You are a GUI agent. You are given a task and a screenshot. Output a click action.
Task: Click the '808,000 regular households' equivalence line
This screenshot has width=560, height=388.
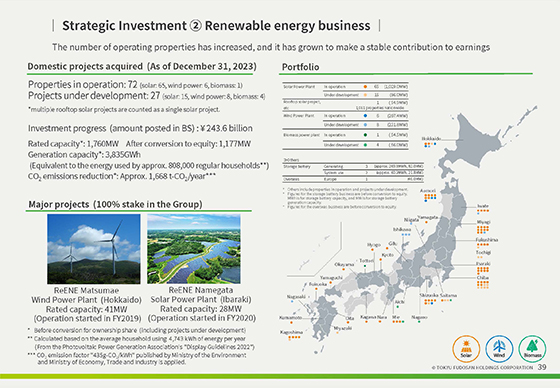(x=149, y=165)
